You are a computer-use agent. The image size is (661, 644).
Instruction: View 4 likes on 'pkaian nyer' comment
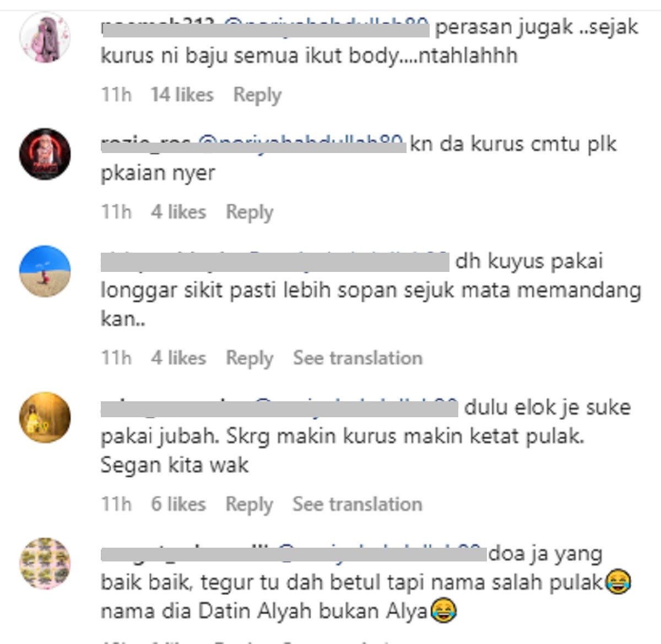(x=178, y=212)
